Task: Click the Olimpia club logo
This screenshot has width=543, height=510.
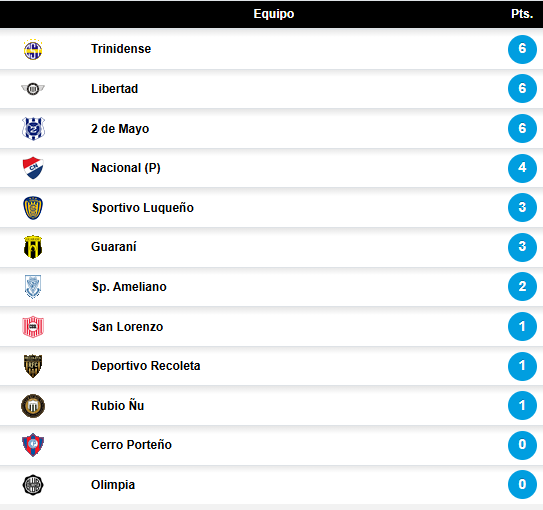Action: (x=33, y=485)
